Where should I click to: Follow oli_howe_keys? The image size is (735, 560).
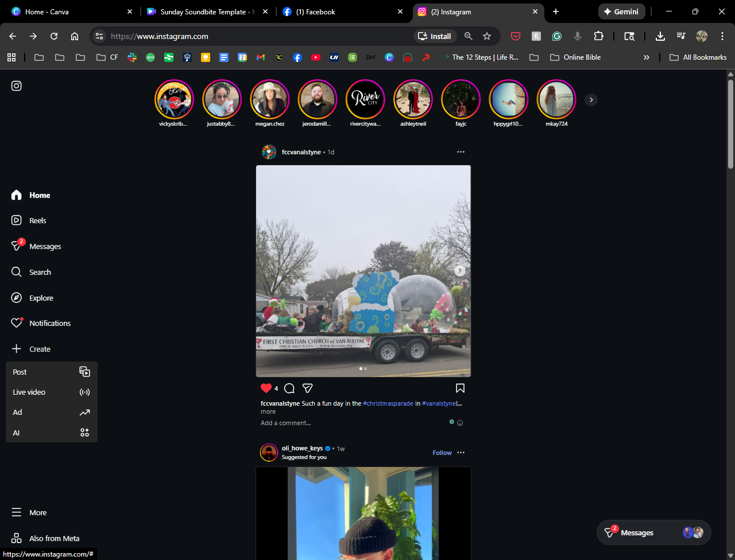click(442, 453)
